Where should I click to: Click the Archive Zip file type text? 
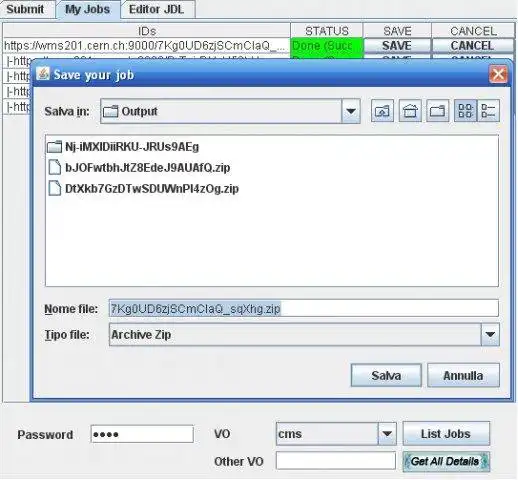coord(141,334)
